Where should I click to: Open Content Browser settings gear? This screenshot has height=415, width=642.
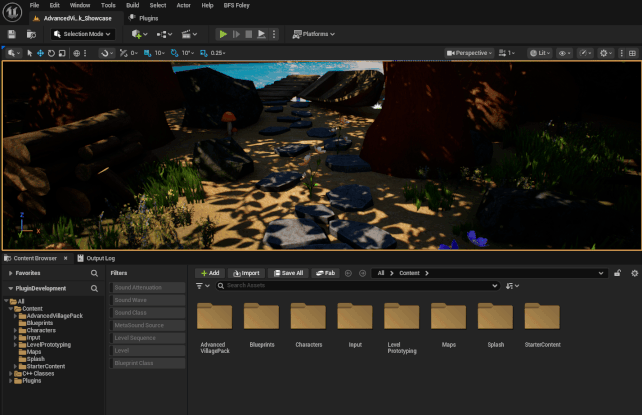pos(635,273)
